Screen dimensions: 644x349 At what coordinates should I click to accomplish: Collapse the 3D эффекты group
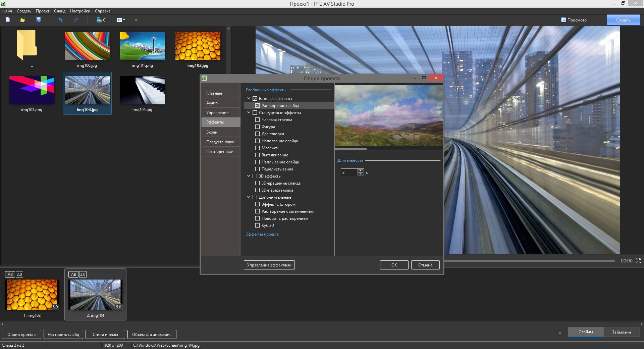tap(249, 176)
